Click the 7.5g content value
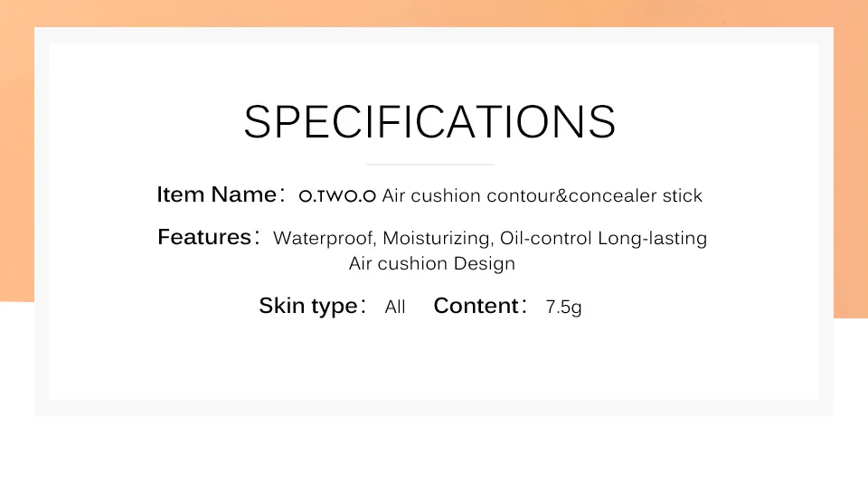The image size is (868, 483). 563,307
